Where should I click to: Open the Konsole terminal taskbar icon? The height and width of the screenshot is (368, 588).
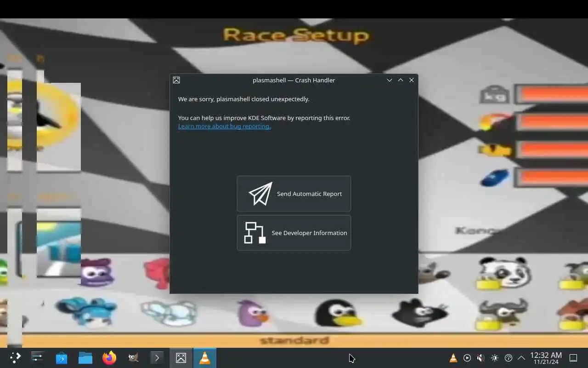pos(157,357)
